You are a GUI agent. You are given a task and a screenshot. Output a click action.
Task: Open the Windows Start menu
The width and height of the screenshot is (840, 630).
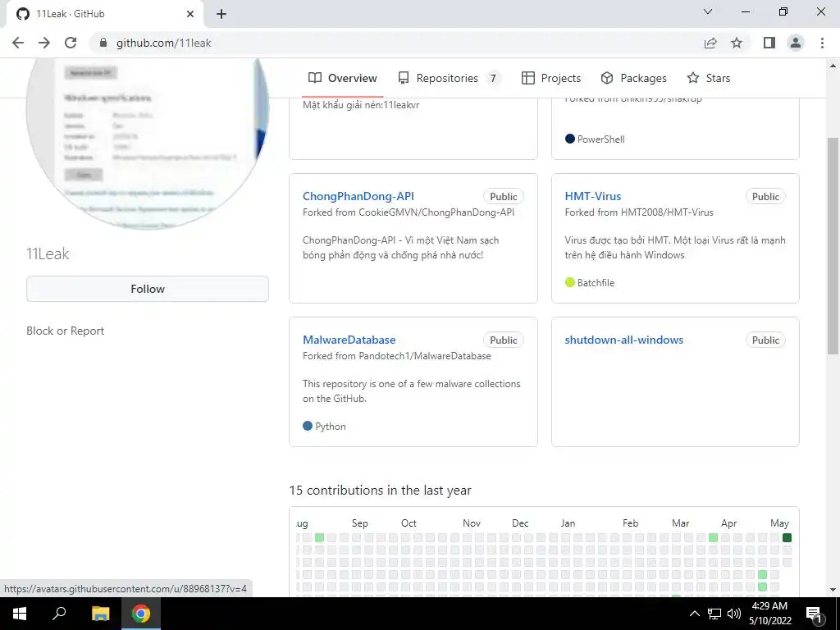pyautogui.click(x=20, y=614)
